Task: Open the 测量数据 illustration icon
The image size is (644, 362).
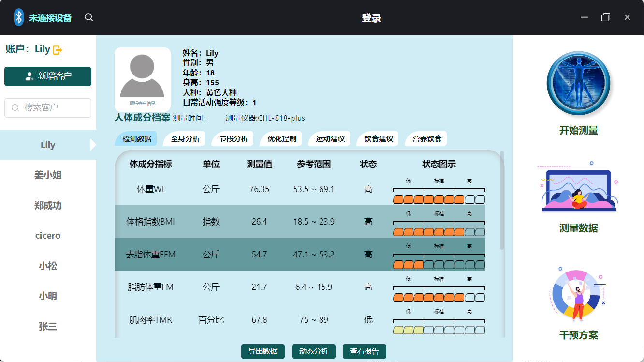Action: click(578, 187)
